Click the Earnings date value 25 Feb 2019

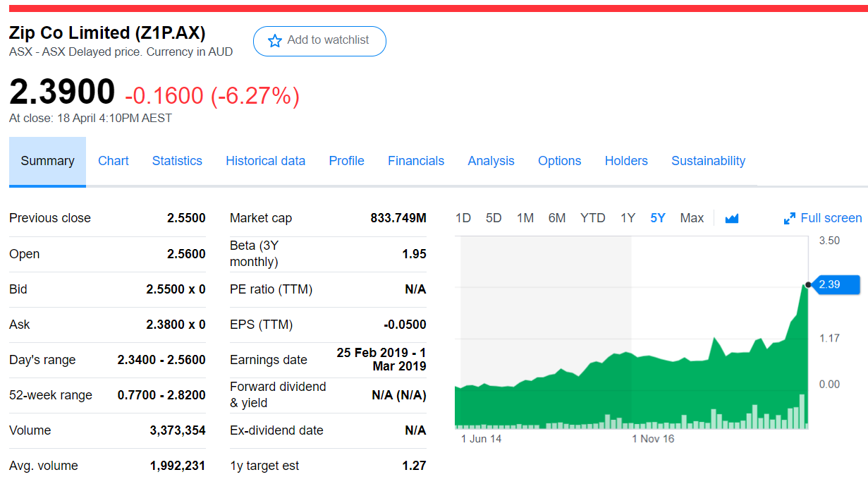coord(381,359)
